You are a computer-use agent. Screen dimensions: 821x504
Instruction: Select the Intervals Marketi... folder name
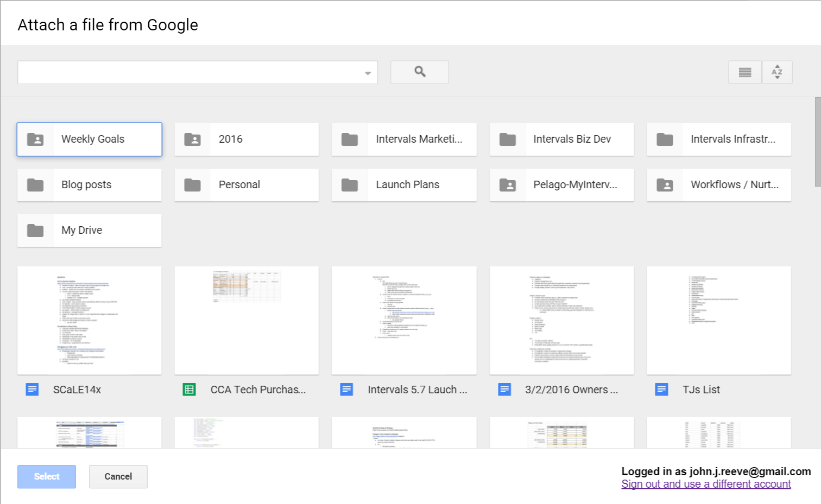419,139
